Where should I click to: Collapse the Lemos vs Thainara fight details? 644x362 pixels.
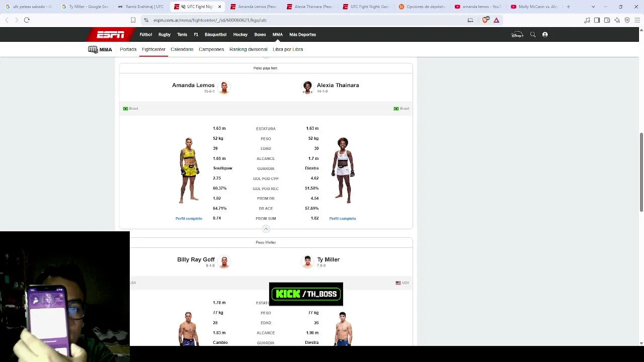pos(266,229)
